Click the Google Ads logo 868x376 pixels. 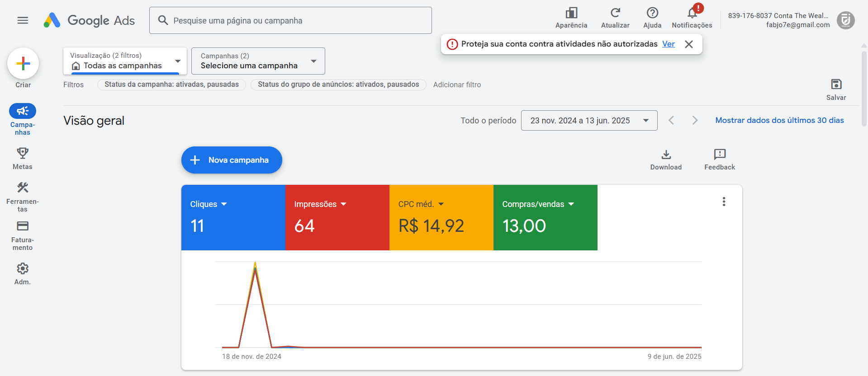[89, 20]
